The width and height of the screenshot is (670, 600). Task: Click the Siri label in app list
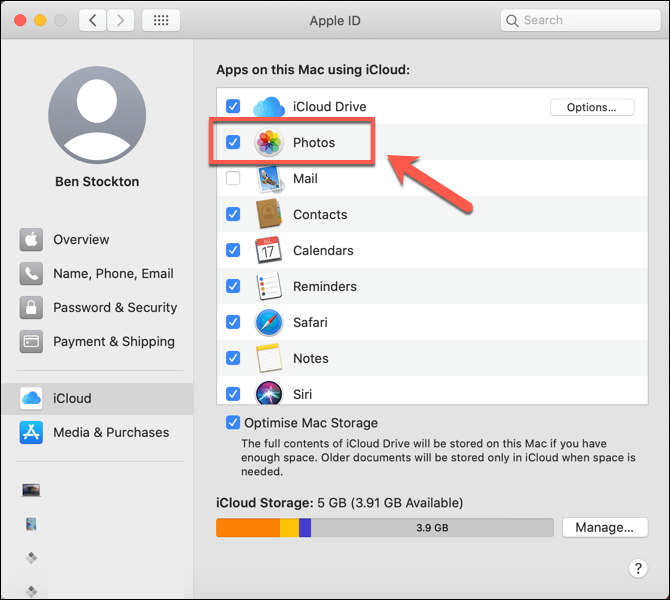click(x=303, y=394)
